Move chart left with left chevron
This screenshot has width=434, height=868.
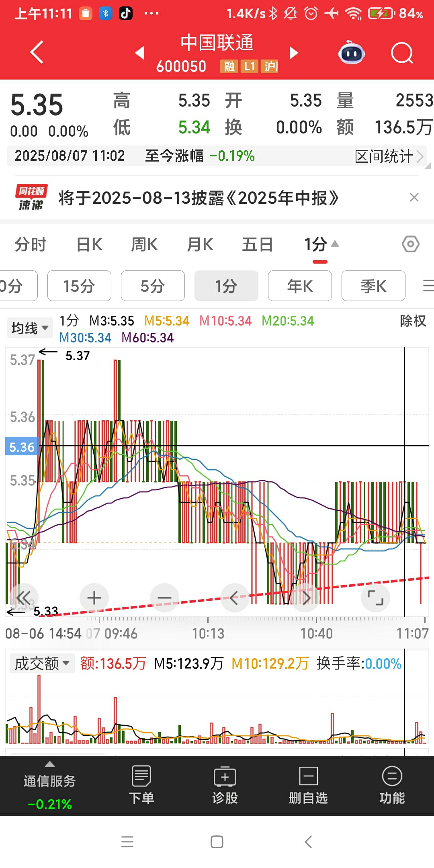tap(235, 598)
